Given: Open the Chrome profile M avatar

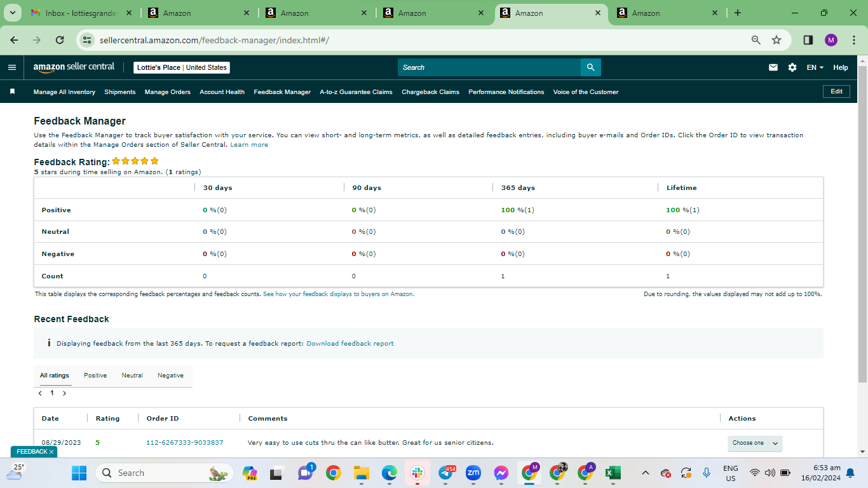Looking at the screenshot, I should 831,40.
